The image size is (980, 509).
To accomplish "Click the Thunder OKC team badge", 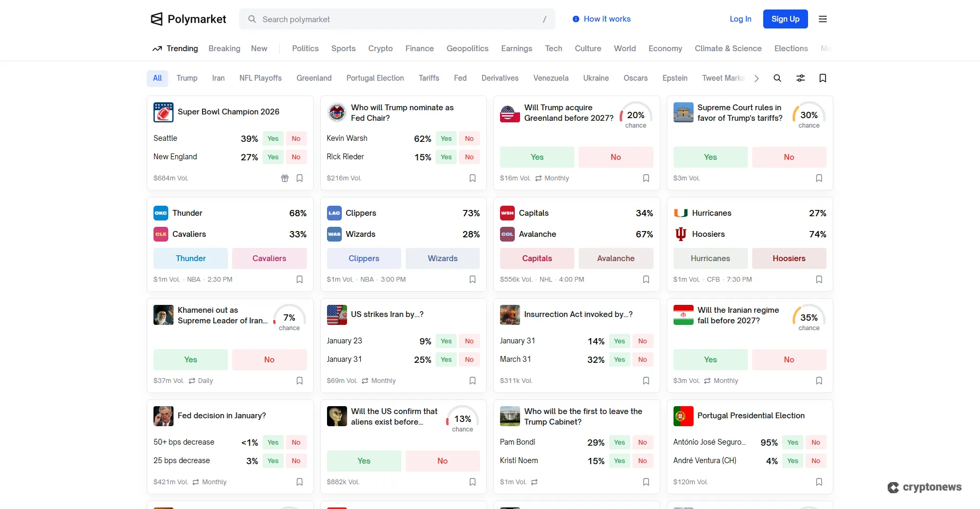I will pyautogui.click(x=161, y=213).
